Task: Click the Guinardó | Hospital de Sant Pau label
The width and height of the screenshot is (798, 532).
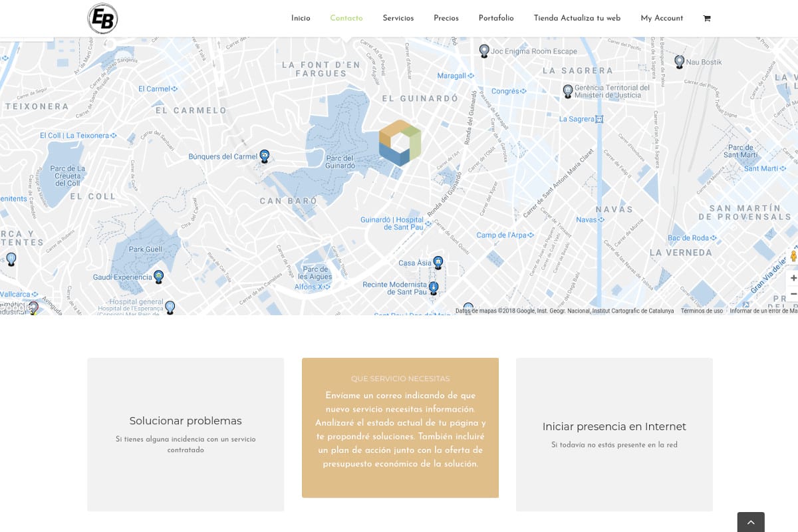Action: tap(392, 224)
